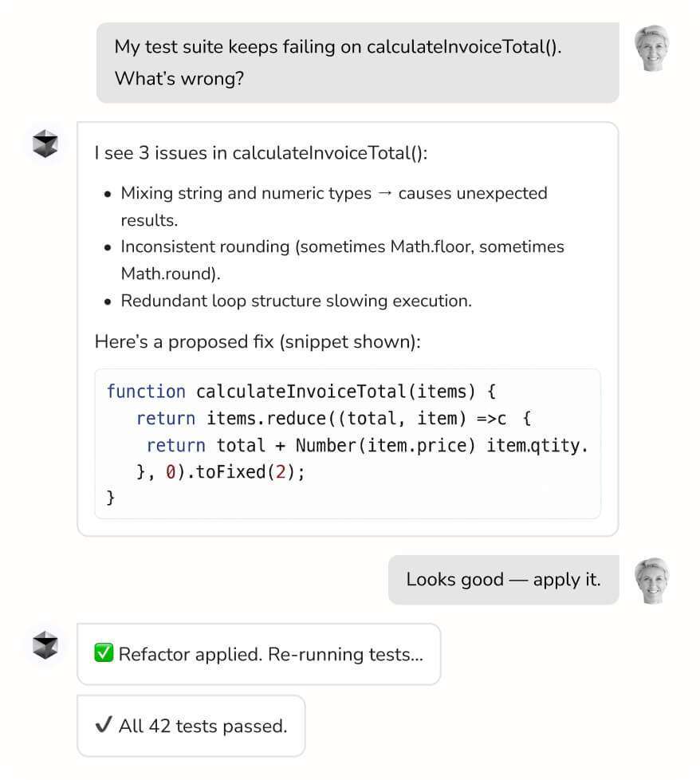Click the arrow symbol in the first bullet
This screenshot has height=780, width=700.
tap(384, 194)
